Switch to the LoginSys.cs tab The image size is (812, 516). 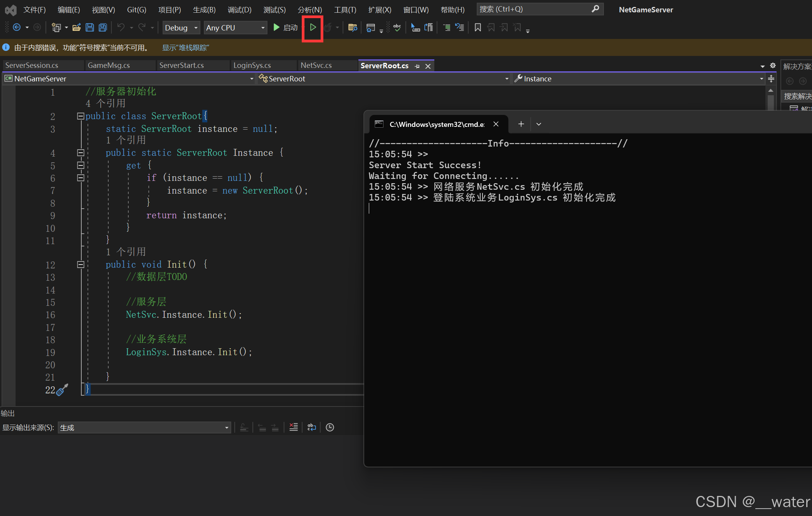(x=252, y=65)
